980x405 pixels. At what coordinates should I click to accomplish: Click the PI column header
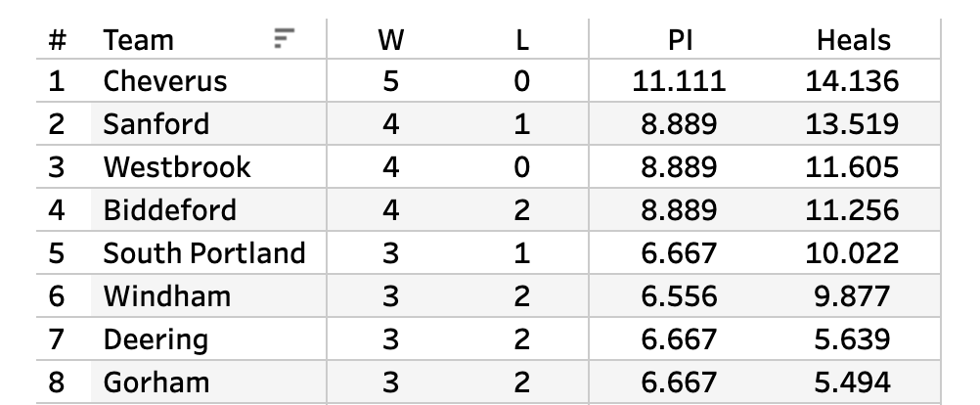click(x=679, y=40)
